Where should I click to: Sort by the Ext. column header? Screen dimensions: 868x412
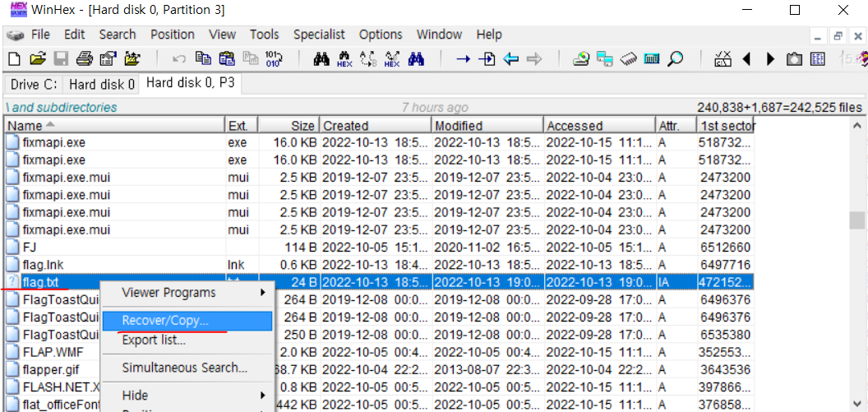pyautogui.click(x=242, y=126)
